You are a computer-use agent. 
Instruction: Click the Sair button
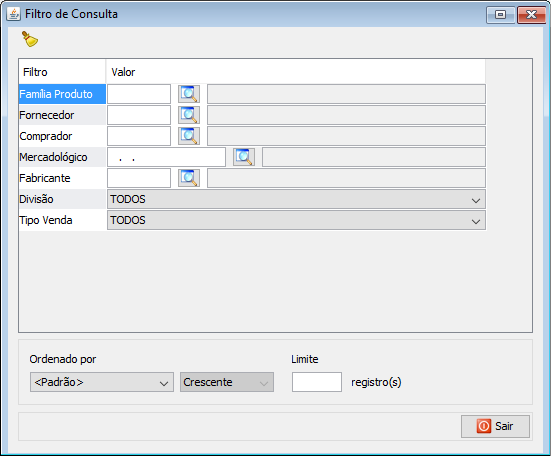(495, 426)
